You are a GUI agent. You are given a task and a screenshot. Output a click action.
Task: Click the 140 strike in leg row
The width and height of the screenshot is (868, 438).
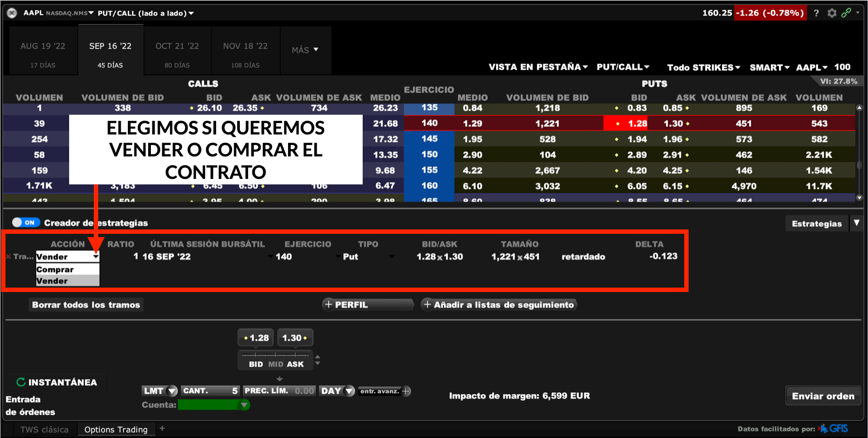284,256
